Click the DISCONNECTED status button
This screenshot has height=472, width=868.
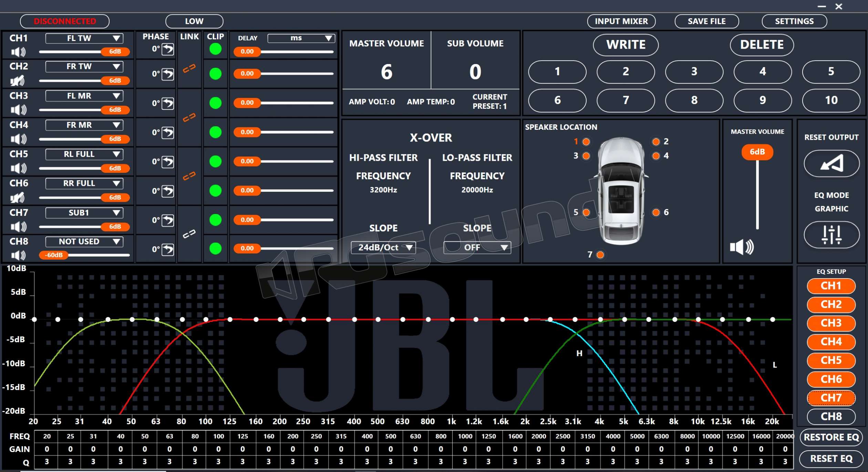coord(65,21)
